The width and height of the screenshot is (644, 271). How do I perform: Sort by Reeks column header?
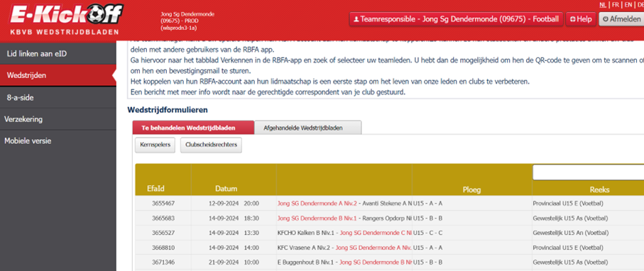coord(600,189)
